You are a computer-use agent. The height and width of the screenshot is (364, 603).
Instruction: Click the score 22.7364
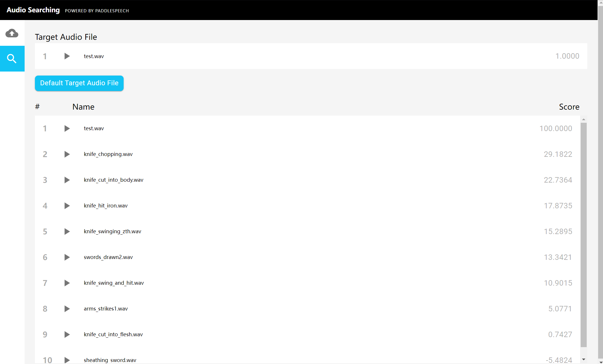pos(558,180)
